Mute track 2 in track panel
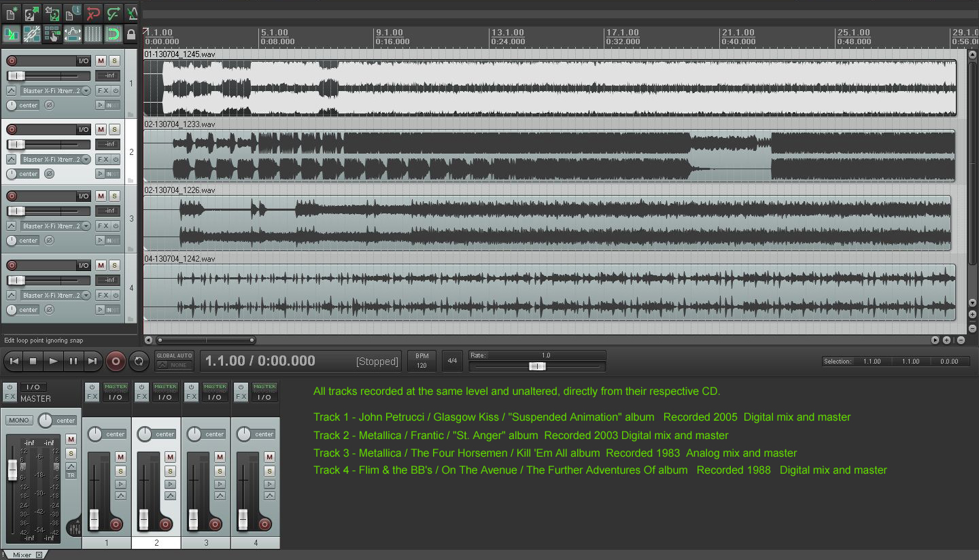The image size is (979, 560). [x=101, y=129]
